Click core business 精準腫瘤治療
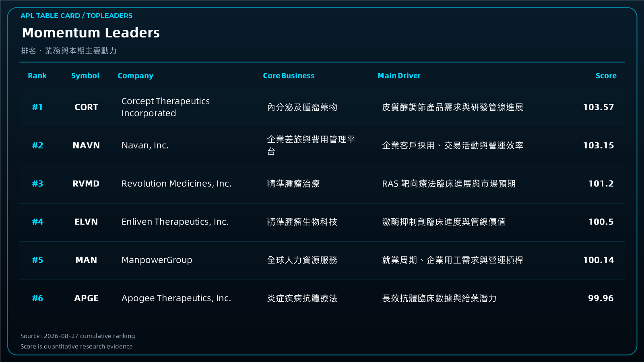The height and width of the screenshot is (362, 644). point(293,183)
